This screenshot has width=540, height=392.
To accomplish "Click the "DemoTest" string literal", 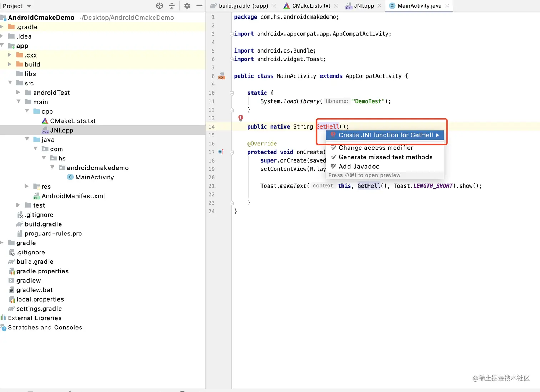I will 368,101.
